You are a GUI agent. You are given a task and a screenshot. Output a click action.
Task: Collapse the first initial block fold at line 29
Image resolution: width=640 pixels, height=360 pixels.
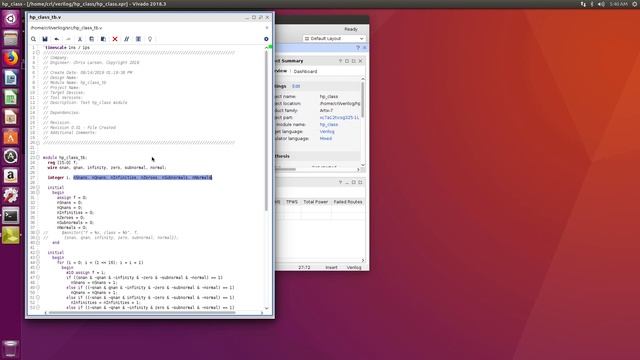(x=38, y=187)
